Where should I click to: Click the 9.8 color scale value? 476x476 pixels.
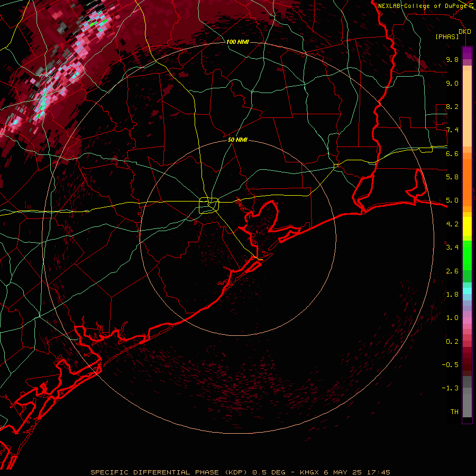tap(452, 59)
